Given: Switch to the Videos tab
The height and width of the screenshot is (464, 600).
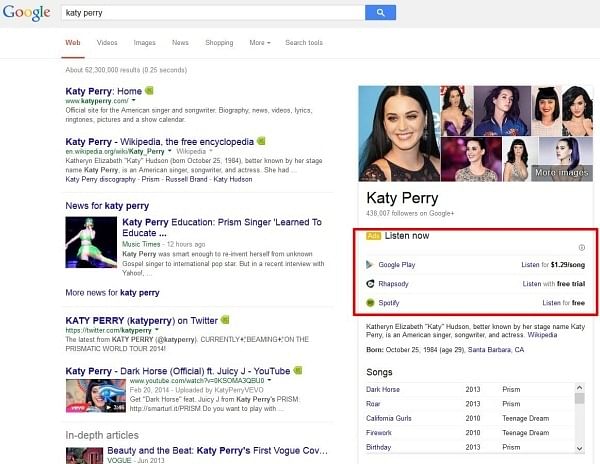Looking at the screenshot, I should [107, 42].
